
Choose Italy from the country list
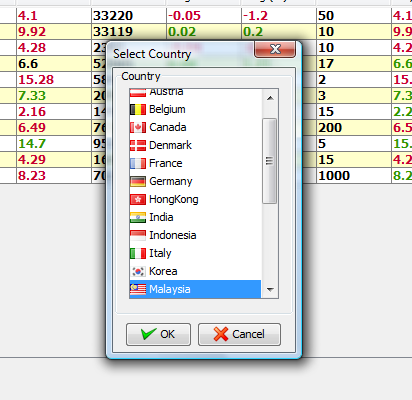[x=195, y=253]
